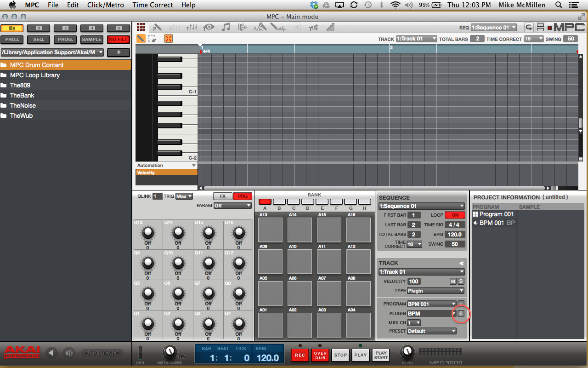Screen dimensions: 588x368
Task: Select the pencil draw tool
Action: click(x=141, y=39)
